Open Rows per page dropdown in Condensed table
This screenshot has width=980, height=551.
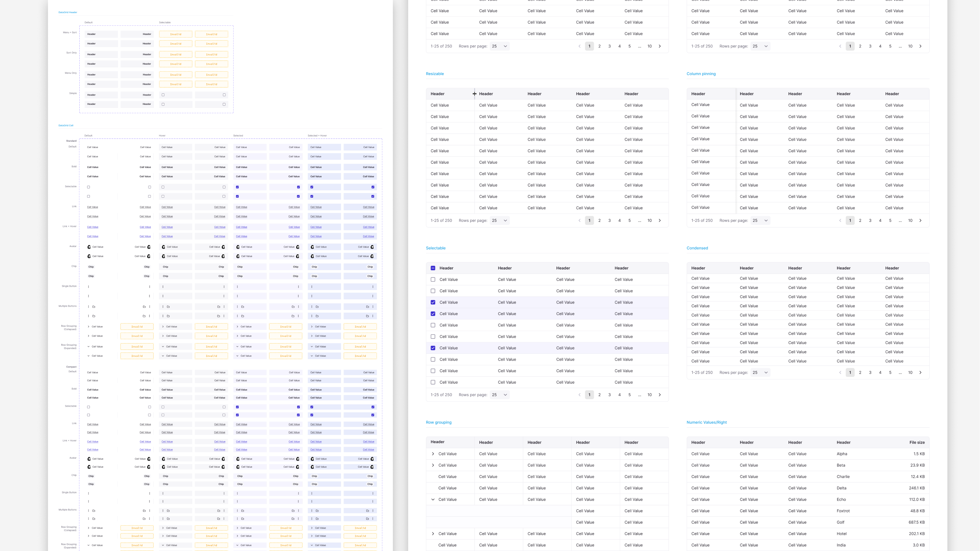pos(760,373)
